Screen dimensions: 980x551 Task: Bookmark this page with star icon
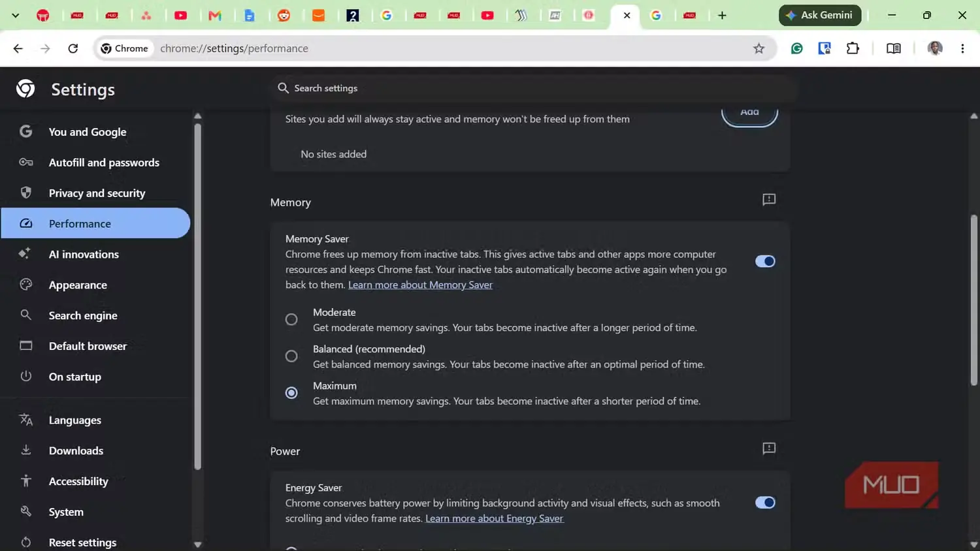(x=759, y=48)
